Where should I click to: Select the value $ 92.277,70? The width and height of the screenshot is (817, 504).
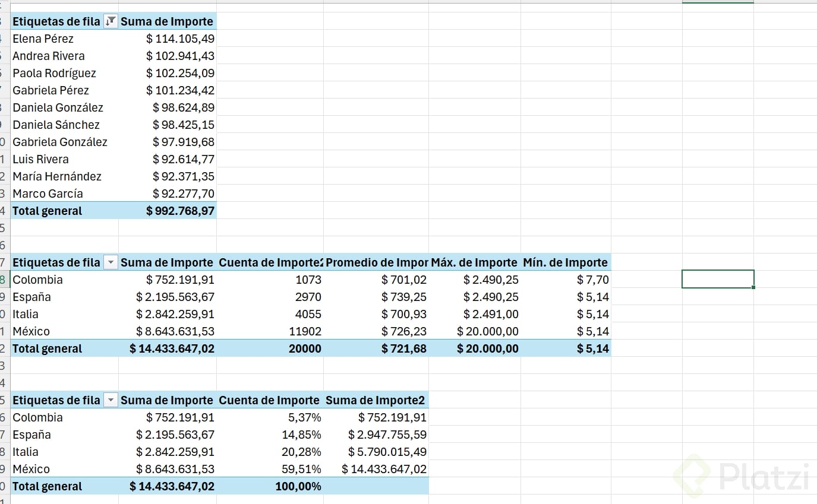[x=184, y=194]
